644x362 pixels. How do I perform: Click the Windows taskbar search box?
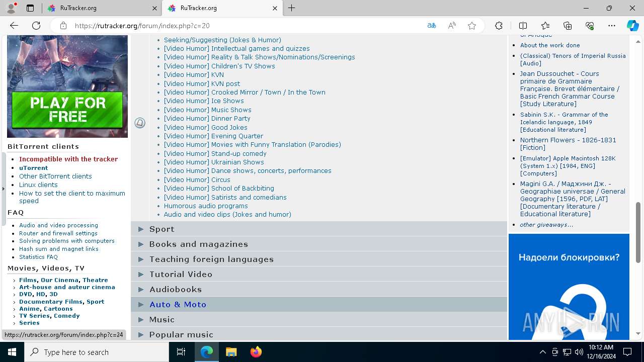(x=97, y=352)
